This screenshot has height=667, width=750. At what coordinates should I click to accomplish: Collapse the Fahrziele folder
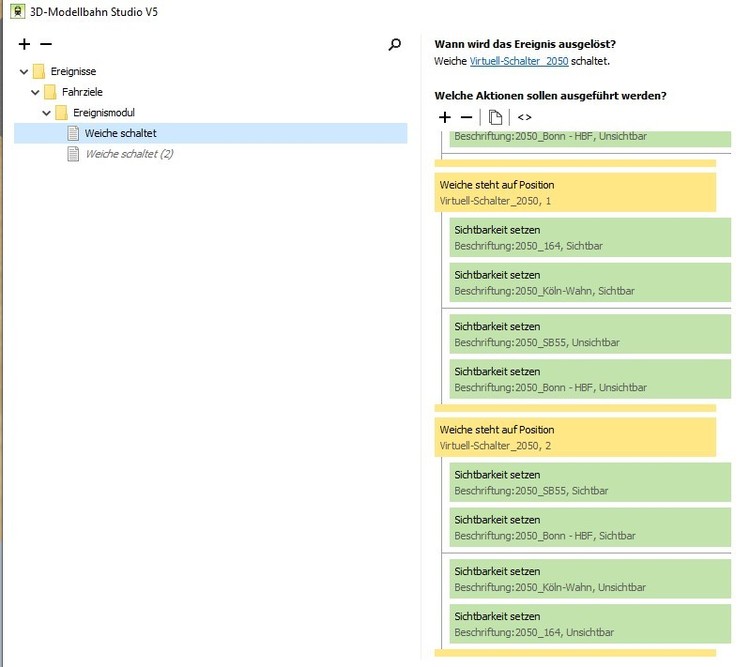coord(35,92)
